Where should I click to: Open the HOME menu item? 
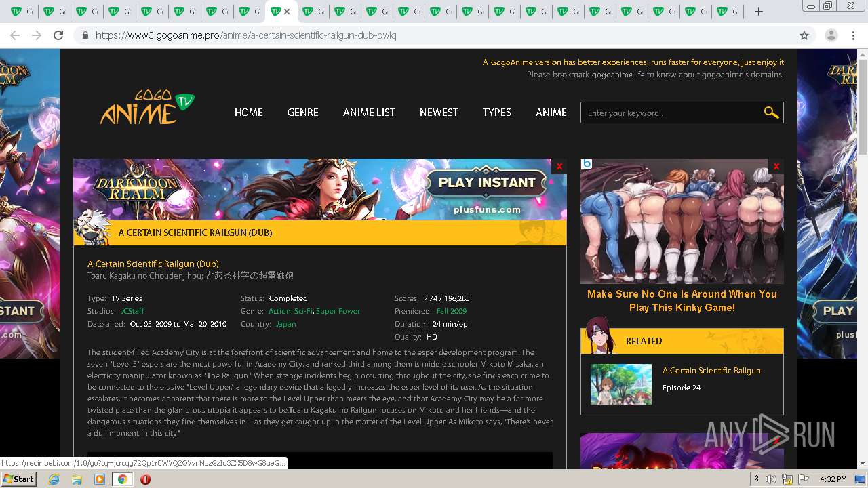click(x=249, y=113)
